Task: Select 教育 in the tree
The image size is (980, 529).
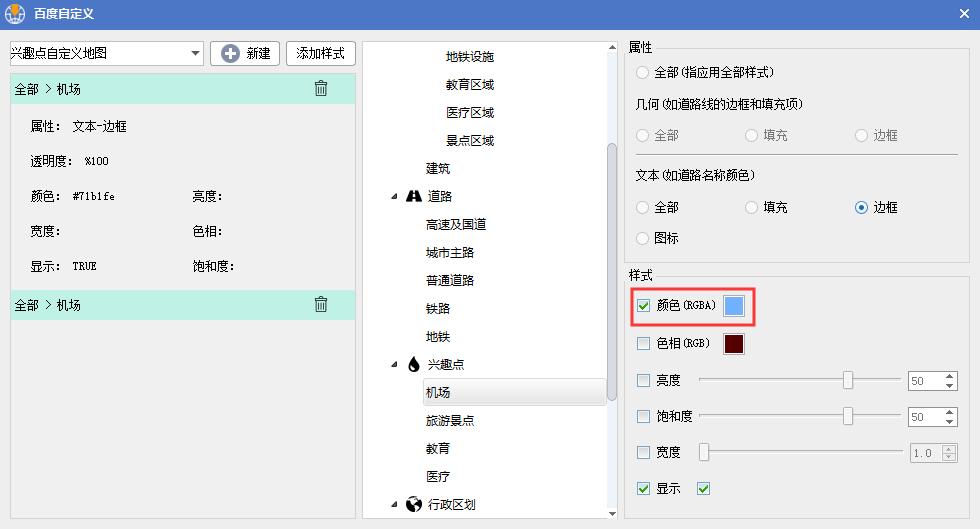Action: coord(438,448)
